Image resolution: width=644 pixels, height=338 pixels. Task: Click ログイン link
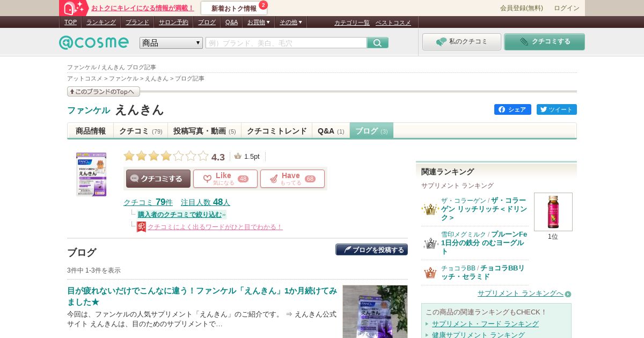pos(567,8)
